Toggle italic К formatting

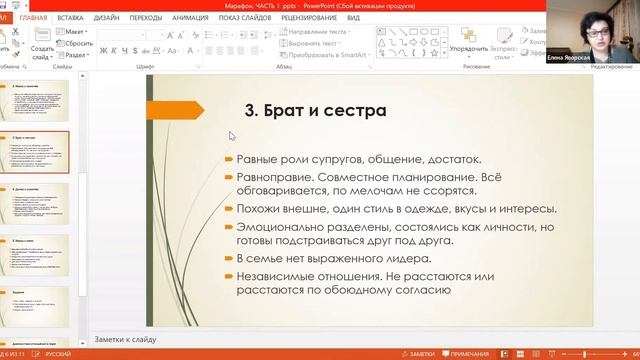(114, 51)
